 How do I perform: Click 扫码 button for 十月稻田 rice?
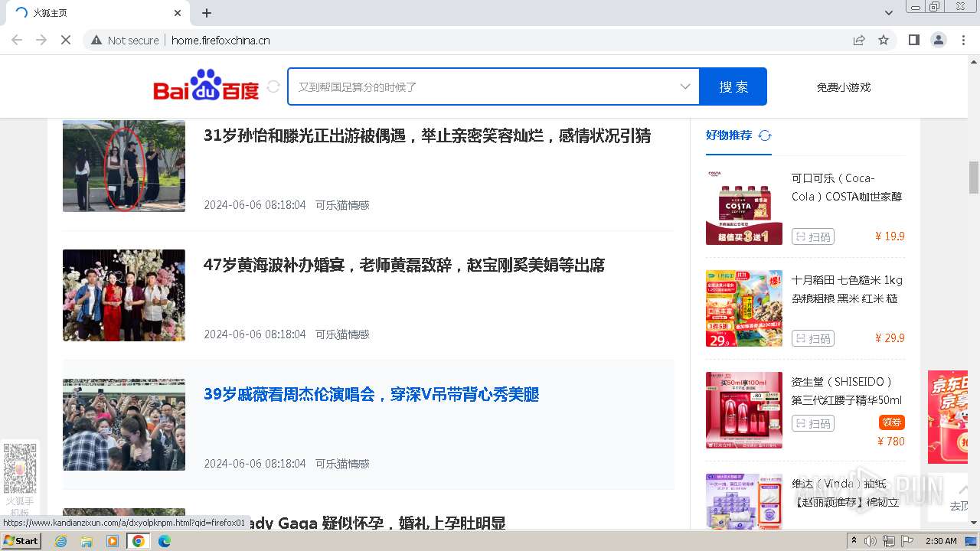pyautogui.click(x=812, y=338)
